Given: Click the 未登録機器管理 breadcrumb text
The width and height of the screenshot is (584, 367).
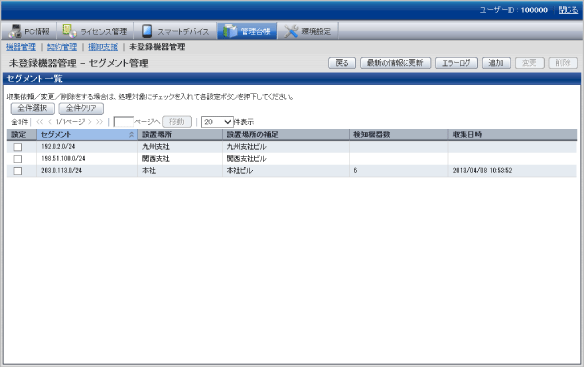Looking at the screenshot, I should (x=157, y=47).
